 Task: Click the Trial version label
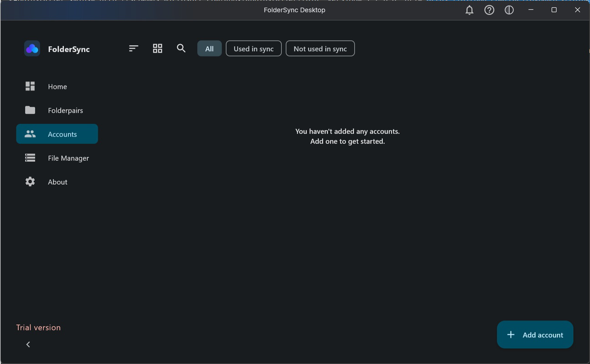coord(38,328)
